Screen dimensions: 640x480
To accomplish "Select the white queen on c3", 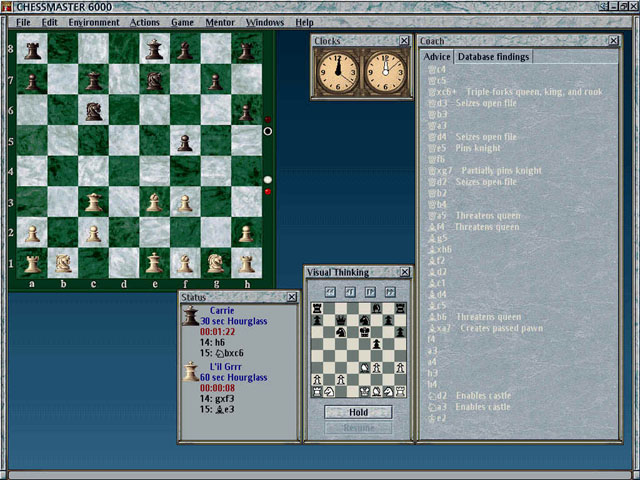I will (x=93, y=202).
